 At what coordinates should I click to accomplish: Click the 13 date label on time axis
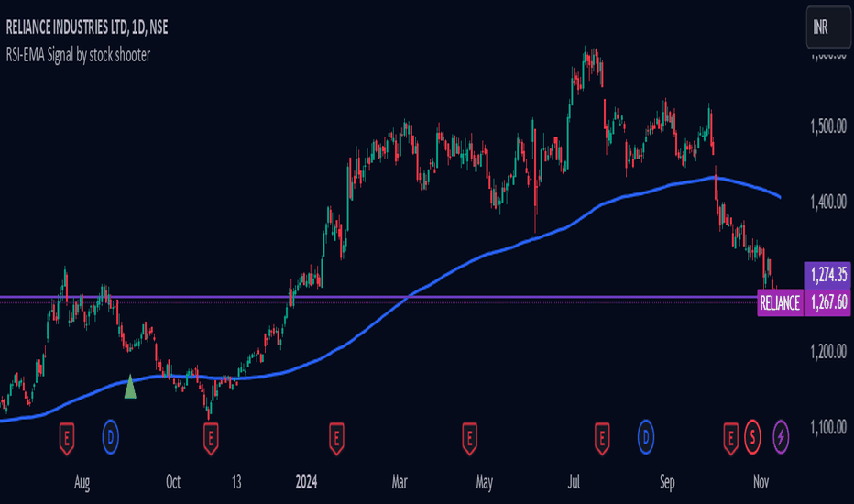[236, 482]
